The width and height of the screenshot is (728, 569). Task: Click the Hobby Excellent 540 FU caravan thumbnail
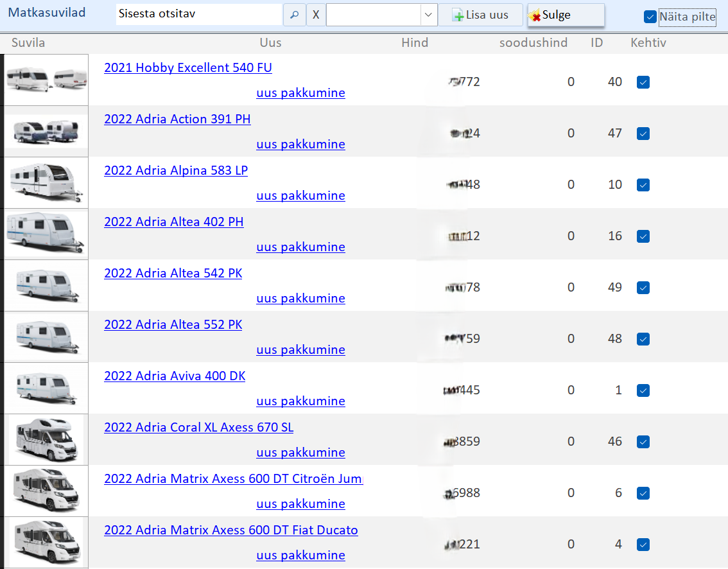46,80
